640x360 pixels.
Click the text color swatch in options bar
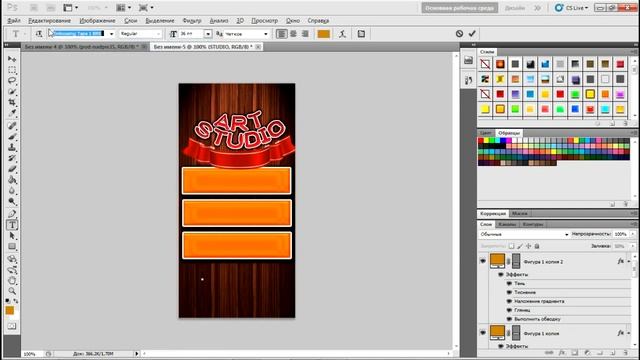324,34
